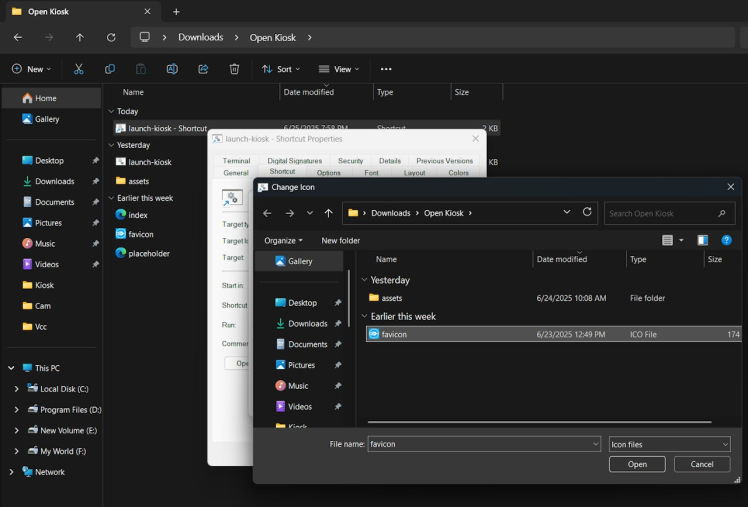Click the Rename icon in Explorer toolbar
Viewport: 748px width, 507px height.
coord(172,69)
